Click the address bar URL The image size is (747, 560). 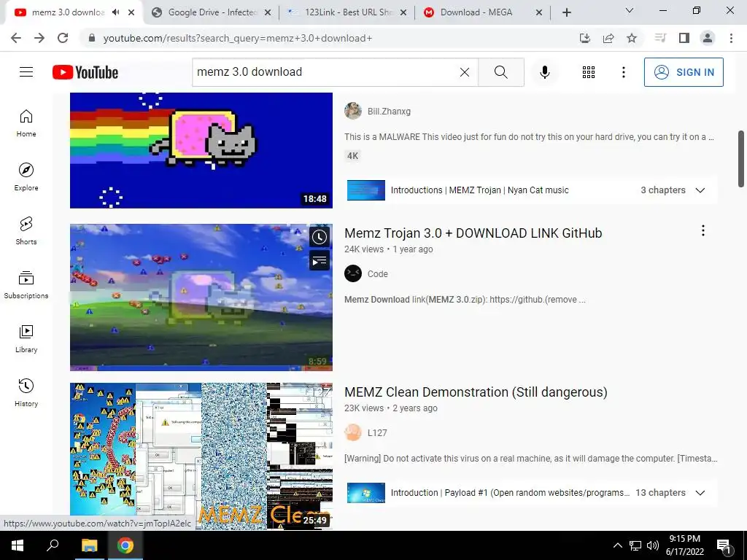(x=238, y=38)
